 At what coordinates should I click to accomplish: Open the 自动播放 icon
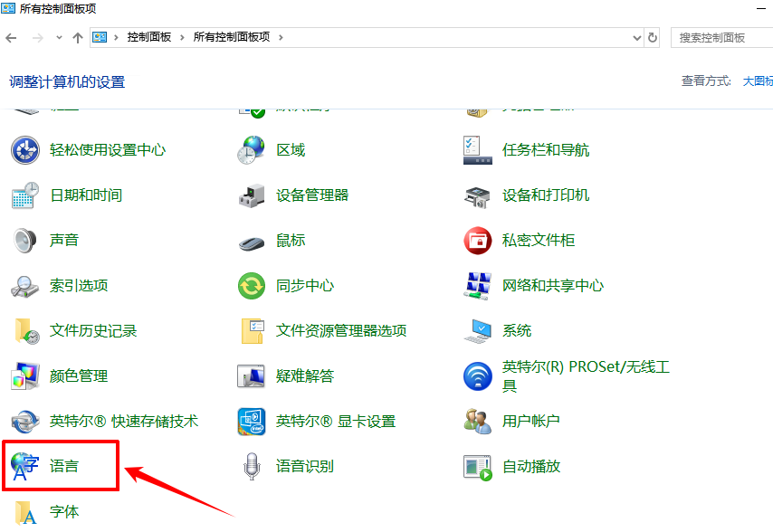pos(478,467)
